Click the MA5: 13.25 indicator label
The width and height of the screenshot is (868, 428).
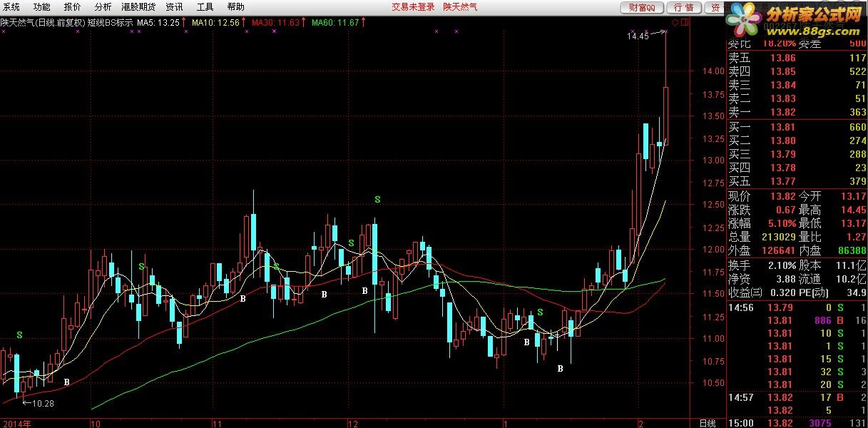click(158, 22)
